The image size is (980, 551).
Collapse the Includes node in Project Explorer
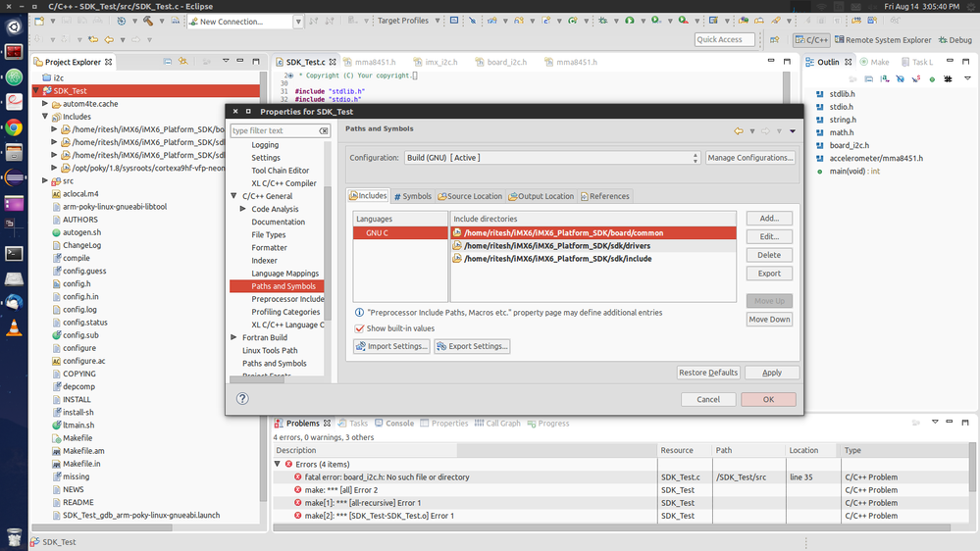pos(45,117)
